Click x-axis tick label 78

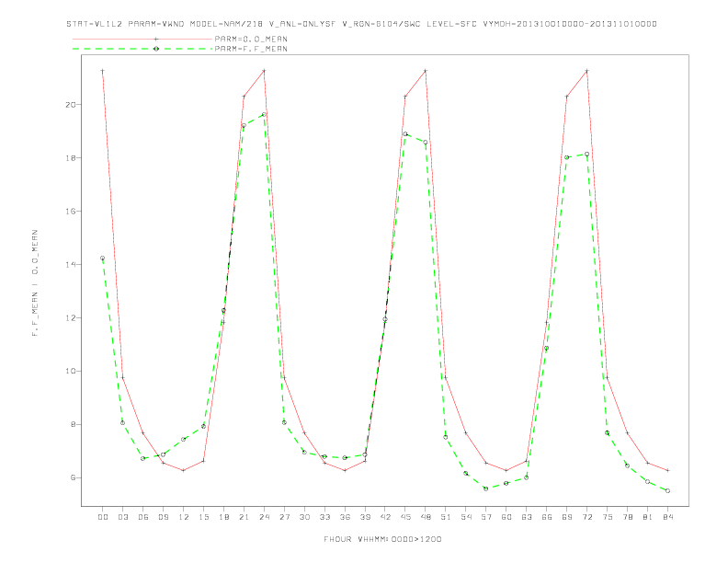(628, 517)
